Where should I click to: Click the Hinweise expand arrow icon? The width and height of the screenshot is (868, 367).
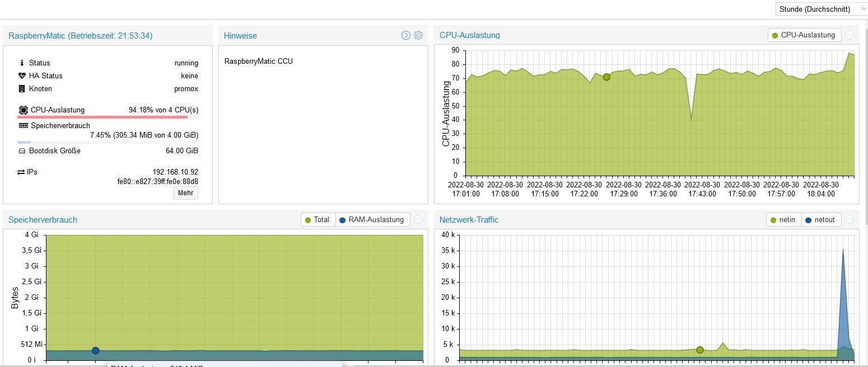(406, 35)
